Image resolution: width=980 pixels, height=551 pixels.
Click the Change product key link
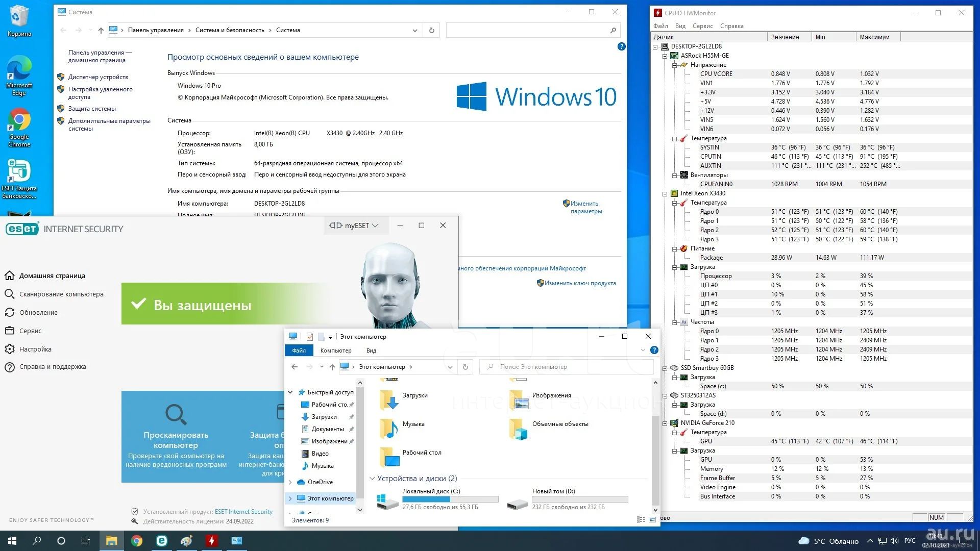(x=580, y=283)
